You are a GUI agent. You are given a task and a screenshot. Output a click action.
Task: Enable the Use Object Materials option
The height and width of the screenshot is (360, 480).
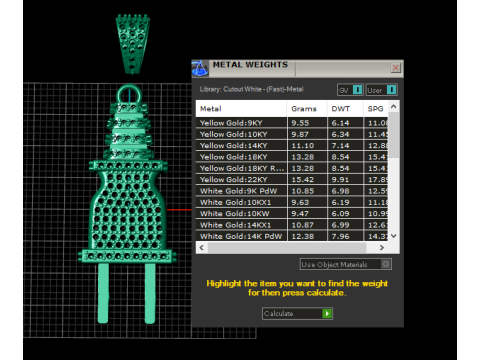click(x=346, y=264)
